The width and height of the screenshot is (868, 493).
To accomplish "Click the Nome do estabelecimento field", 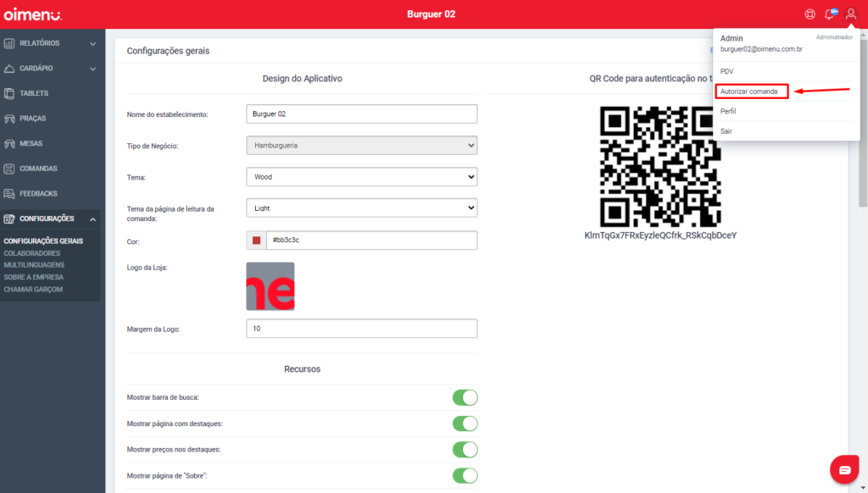I will pyautogui.click(x=361, y=114).
